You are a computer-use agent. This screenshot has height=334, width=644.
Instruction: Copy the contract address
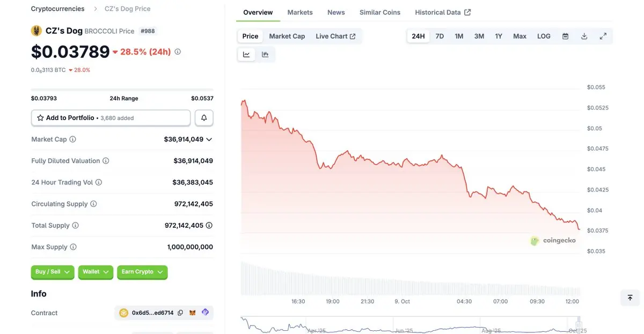[x=180, y=313]
